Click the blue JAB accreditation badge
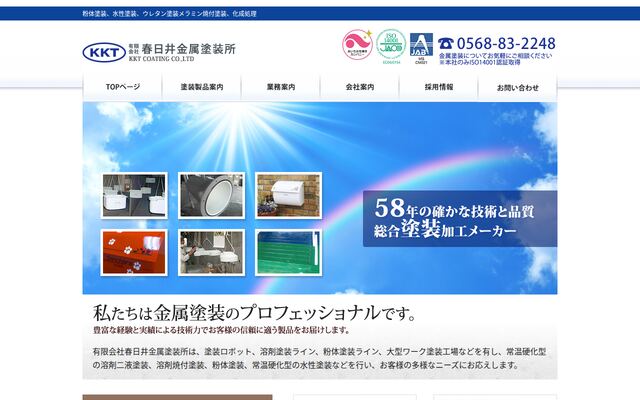Screen dimensions: 640x400 (421, 49)
